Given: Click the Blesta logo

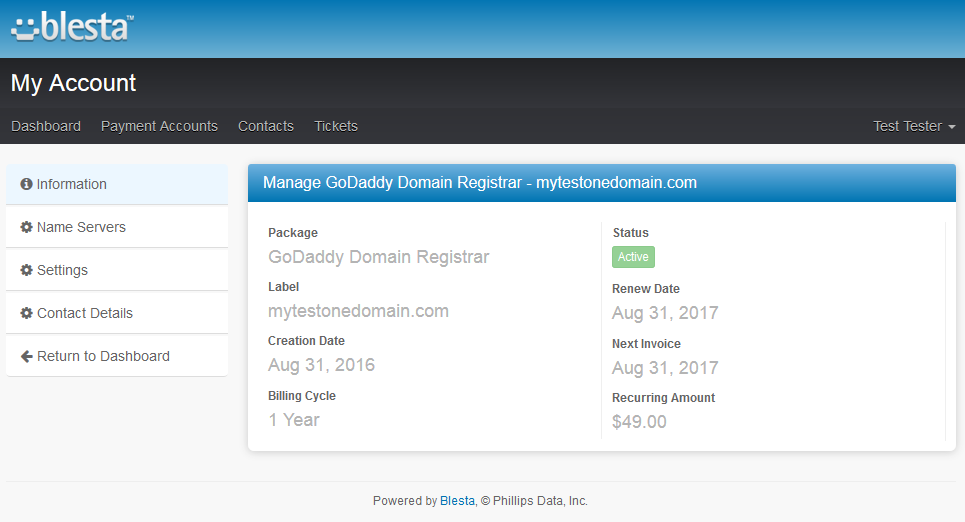Looking at the screenshot, I should click(x=73, y=26).
